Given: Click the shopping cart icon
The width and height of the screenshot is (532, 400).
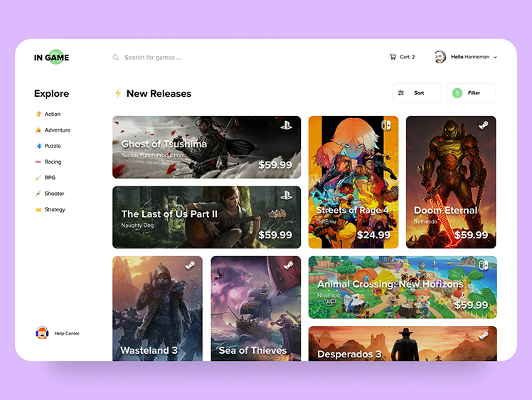Looking at the screenshot, I should pos(393,57).
